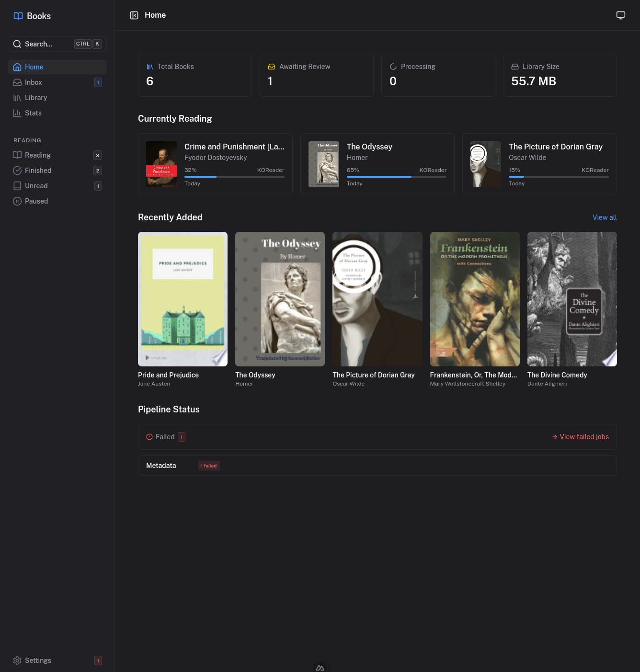Open View failed jobs link
Viewport: 640px width, 672px height.
[x=580, y=437]
